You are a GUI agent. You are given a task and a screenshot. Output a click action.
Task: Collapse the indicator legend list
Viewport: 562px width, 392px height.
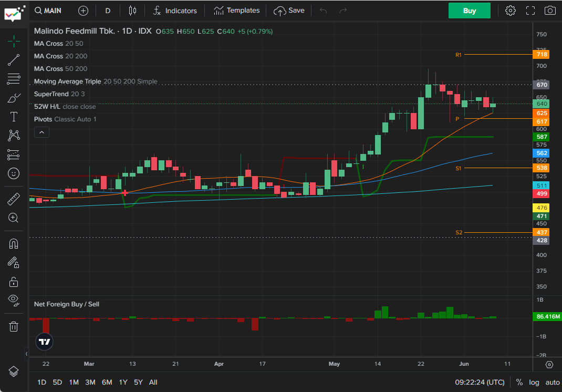[42, 132]
